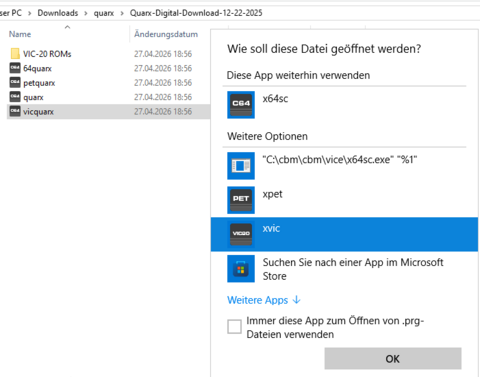Open breadcrumb chevron after Downloads
480x377 pixels.
(86, 13)
